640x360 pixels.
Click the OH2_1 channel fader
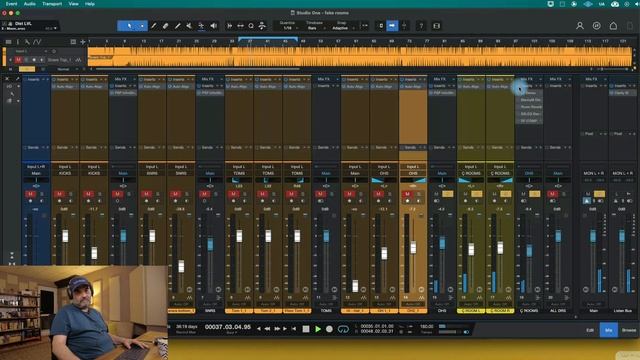(x=413, y=247)
